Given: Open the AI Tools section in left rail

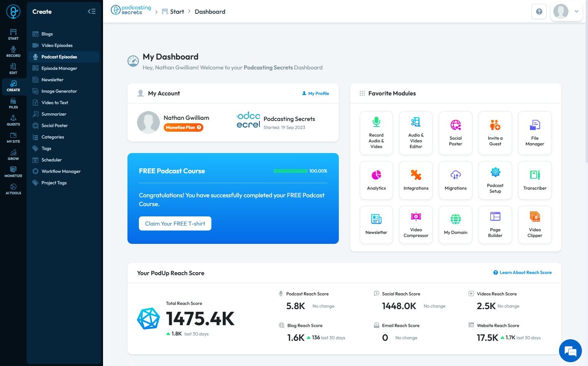Looking at the screenshot, I should coord(13,189).
